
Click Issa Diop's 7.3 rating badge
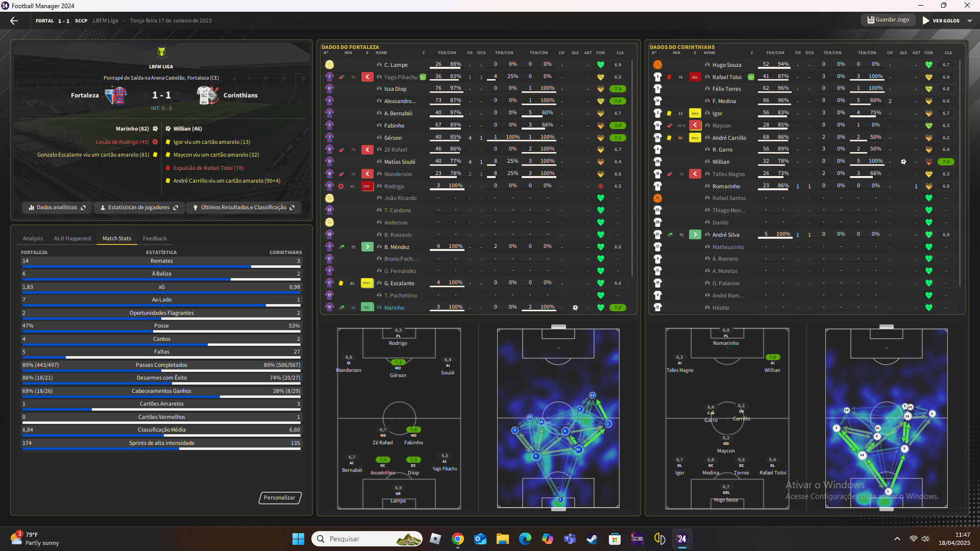(x=618, y=89)
